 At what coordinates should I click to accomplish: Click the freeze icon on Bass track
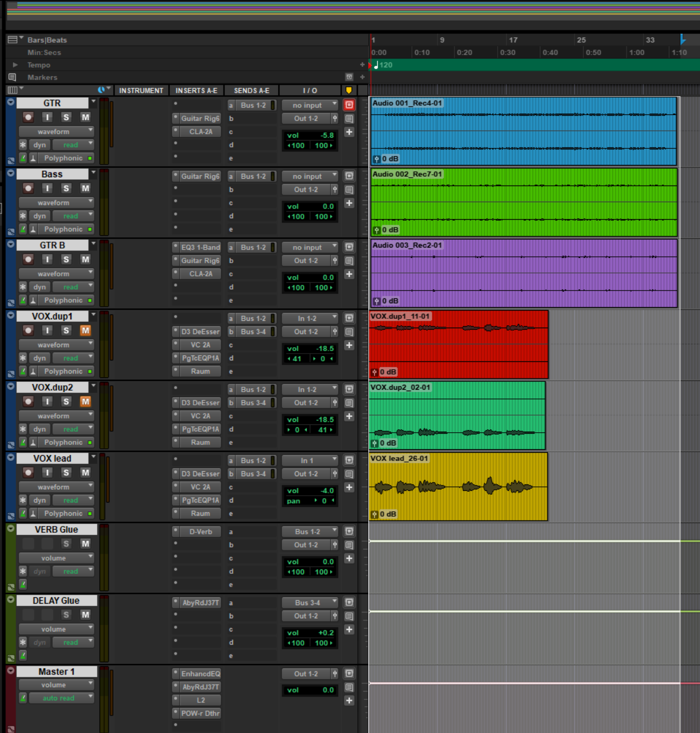coord(23,216)
